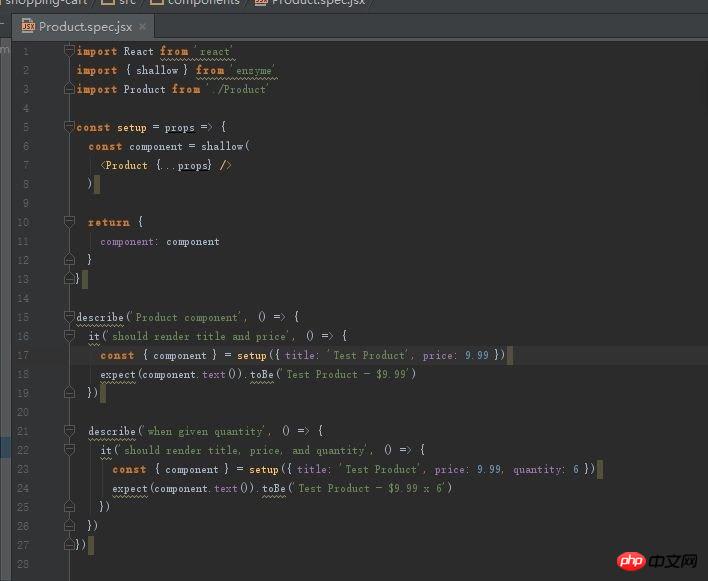708x581 pixels.
Task: Close the Product.spec.jsx tab
Action: click(x=143, y=27)
